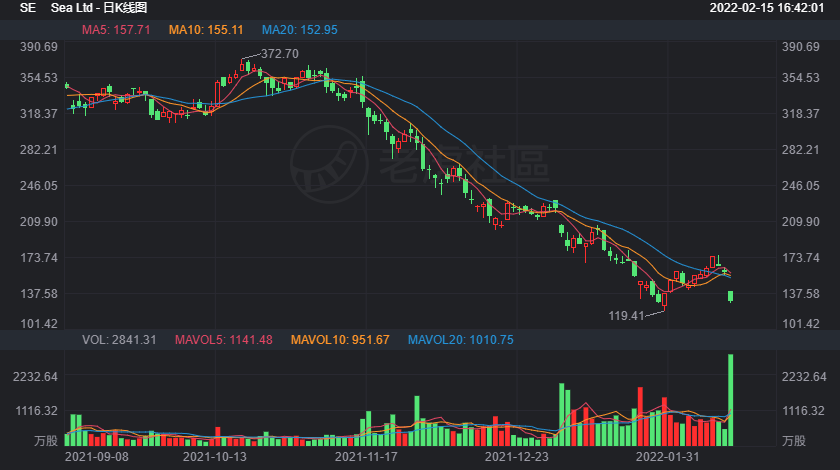Select the MAVOL10: 951.67 label
840x470 pixels.
pyautogui.click(x=340, y=340)
